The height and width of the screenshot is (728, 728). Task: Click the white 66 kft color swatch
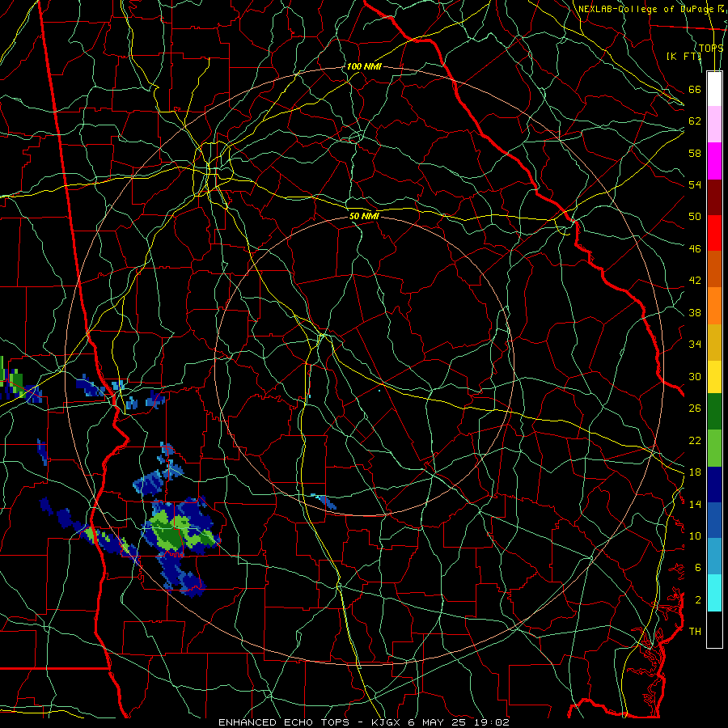point(714,89)
